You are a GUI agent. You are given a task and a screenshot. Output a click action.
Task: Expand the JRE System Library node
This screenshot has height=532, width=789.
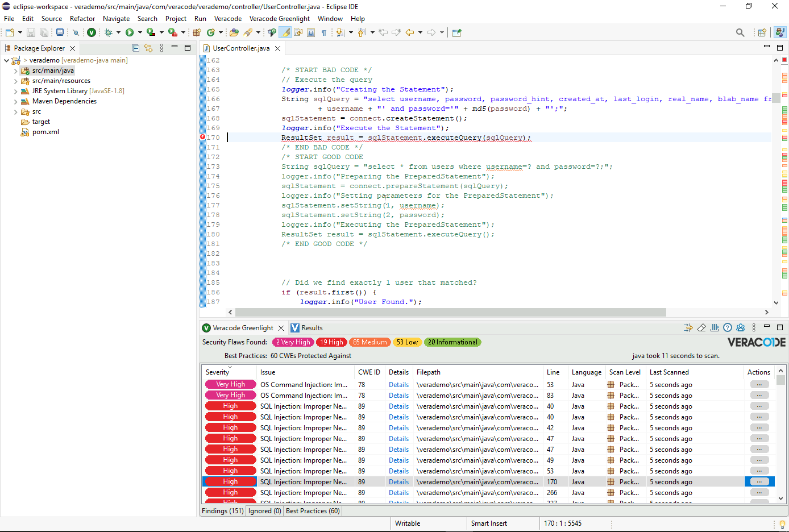[15, 92]
